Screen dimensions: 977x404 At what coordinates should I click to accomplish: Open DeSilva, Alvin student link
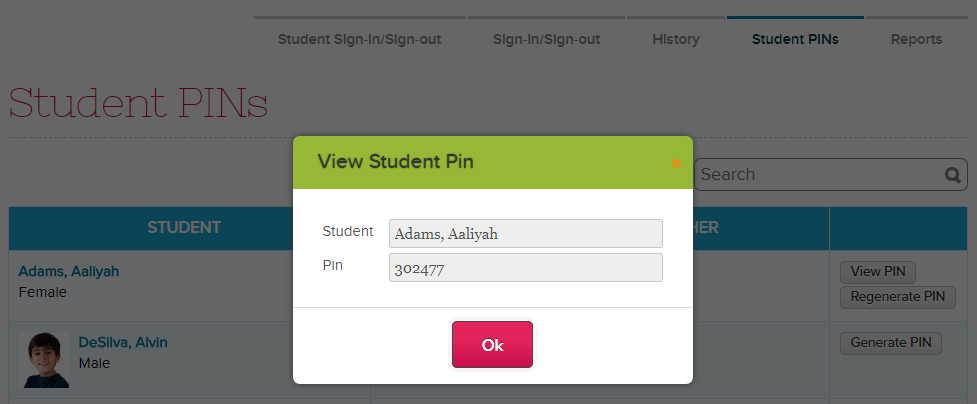123,342
